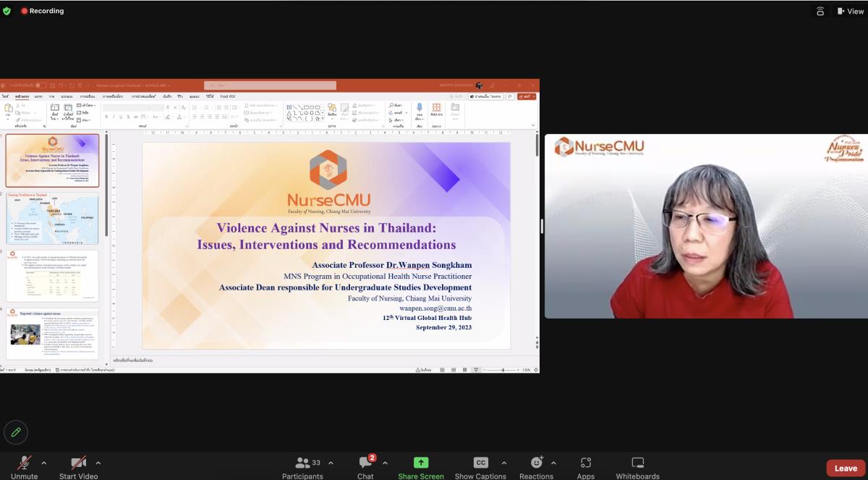Expand the Reactions options arrow

tap(553, 463)
